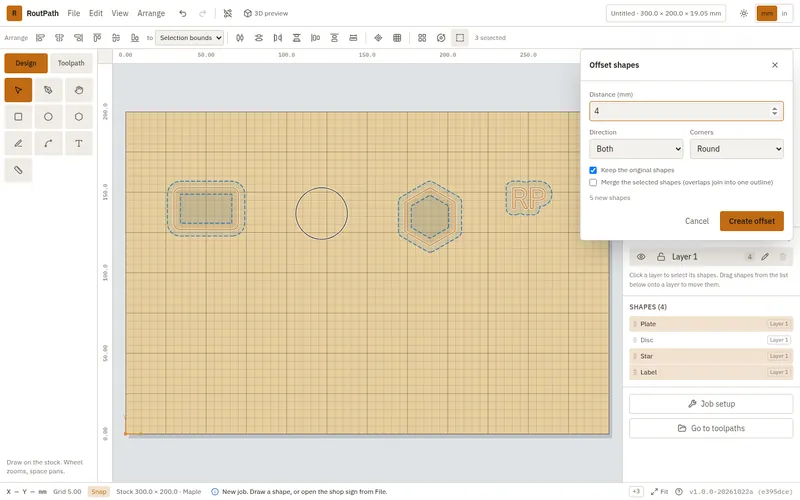Switch to the Design tab

coord(26,63)
